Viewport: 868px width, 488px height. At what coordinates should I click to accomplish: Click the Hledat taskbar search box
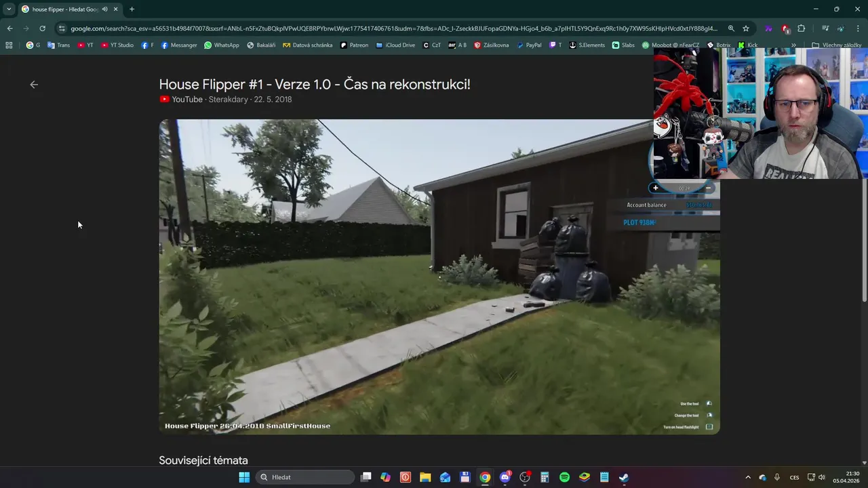click(x=305, y=477)
